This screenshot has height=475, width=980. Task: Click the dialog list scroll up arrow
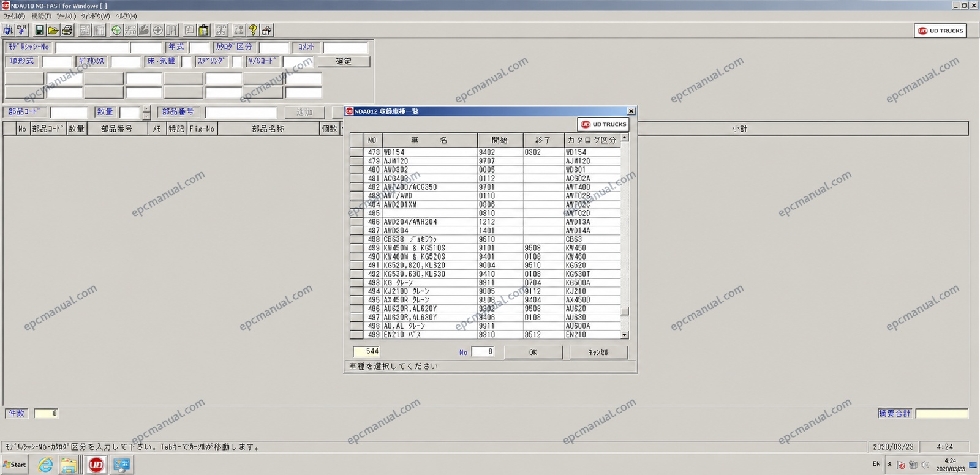624,138
